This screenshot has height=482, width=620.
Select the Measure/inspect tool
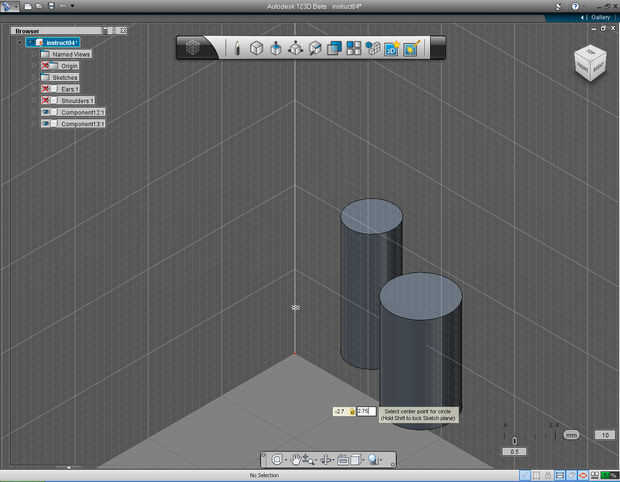[x=315, y=48]
